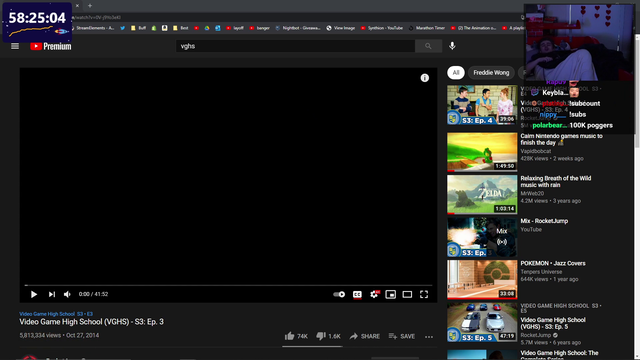The width and height of the screenshot is (640, 360).
Task: Like the video with 74K likes
Action: 296,336
